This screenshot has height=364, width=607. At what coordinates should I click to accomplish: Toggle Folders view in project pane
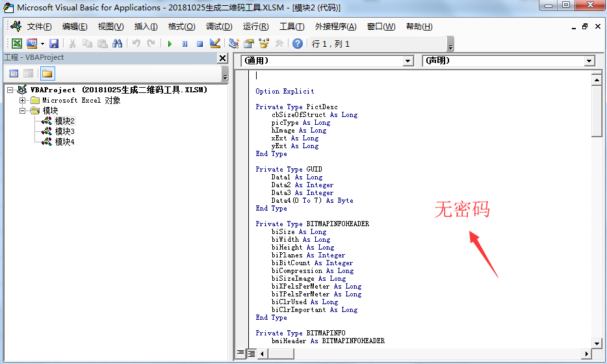[47, 73]
